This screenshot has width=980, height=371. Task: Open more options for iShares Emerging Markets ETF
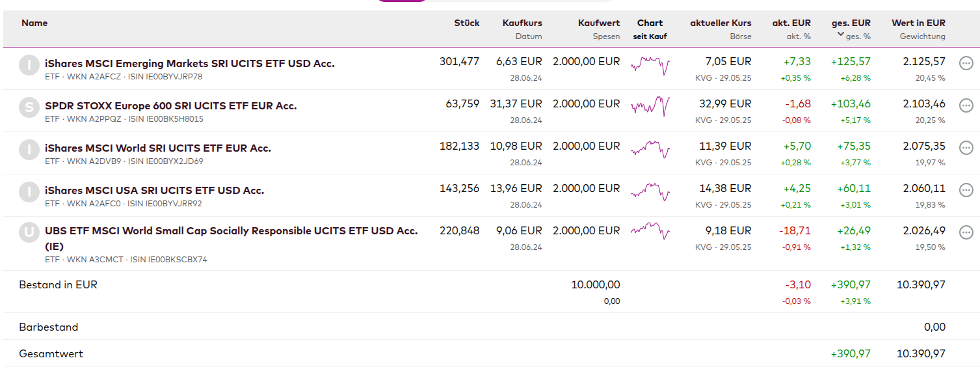point(966,63)
